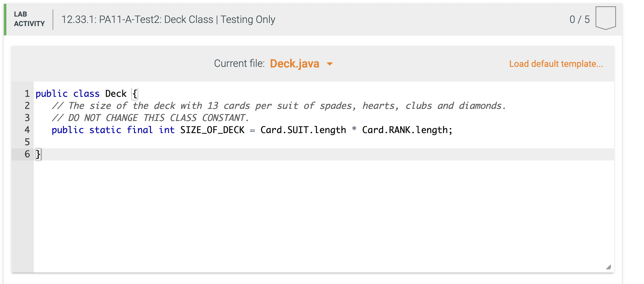Click the green activity status bar
The width and height of the screenshot is (644, 284).
(5, 19)
